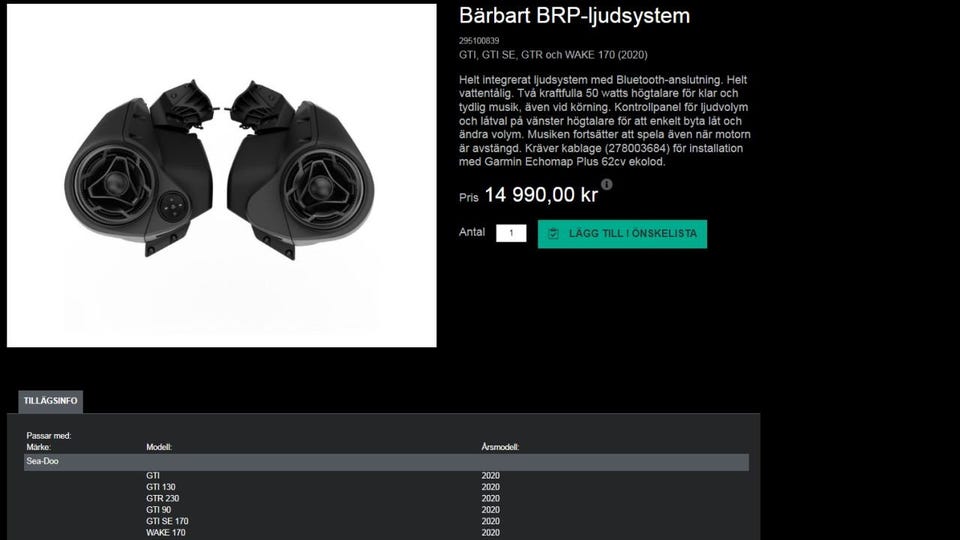Screen dimensions: 960x540
Task: Click the Märke column header
Action: pos(39,448)
